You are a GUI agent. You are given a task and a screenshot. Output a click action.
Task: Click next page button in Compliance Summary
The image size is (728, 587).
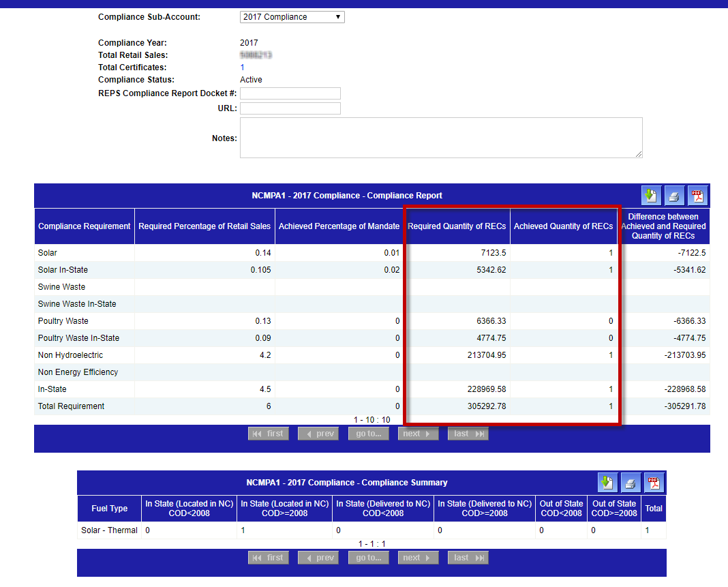419,558
